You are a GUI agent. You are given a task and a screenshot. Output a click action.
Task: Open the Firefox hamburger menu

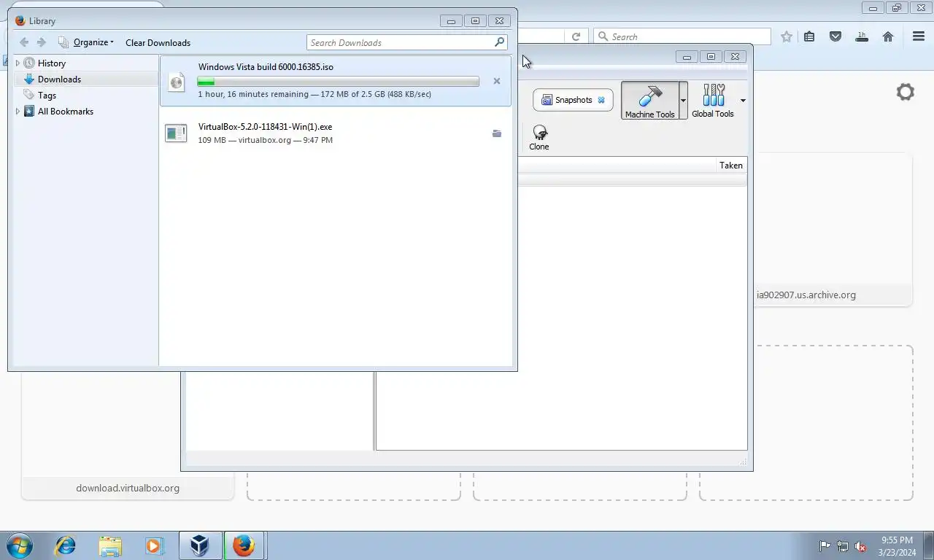[919, 36]
